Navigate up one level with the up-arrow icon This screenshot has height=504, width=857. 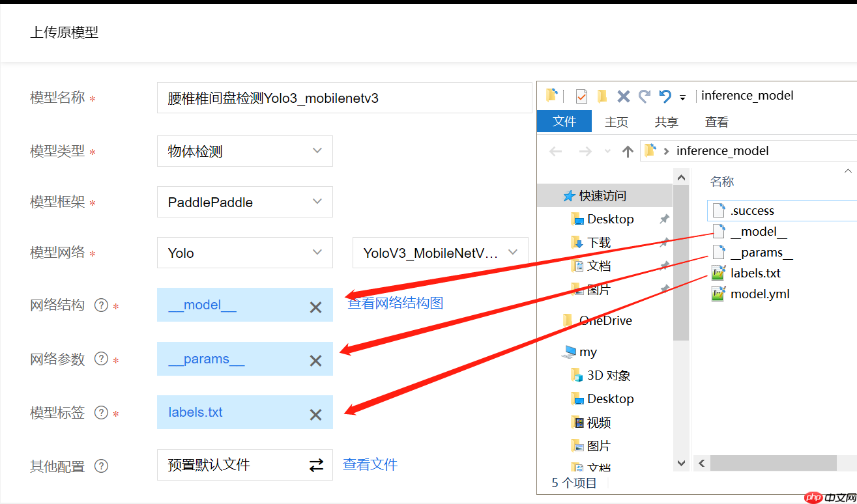pyautogui.click(x=627, y=150)
